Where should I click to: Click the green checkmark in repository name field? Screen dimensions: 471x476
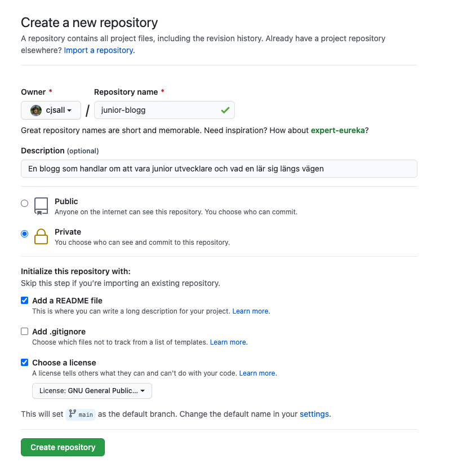(x=225, y=111)
